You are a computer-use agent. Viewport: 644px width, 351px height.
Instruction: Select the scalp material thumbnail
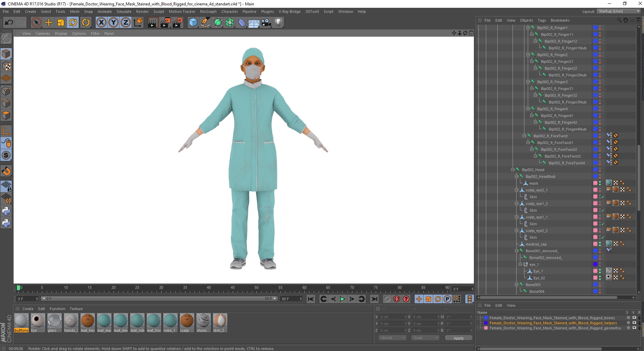187,323
